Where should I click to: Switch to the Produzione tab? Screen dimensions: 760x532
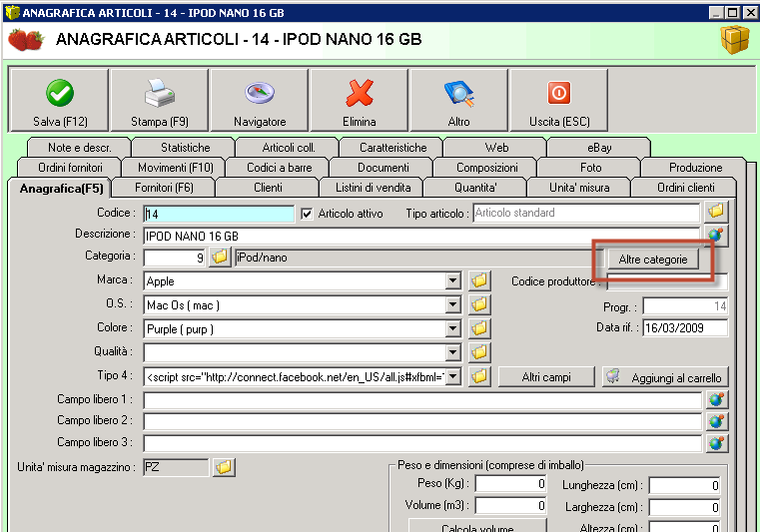pyautogui.click(x=695, y=168)
